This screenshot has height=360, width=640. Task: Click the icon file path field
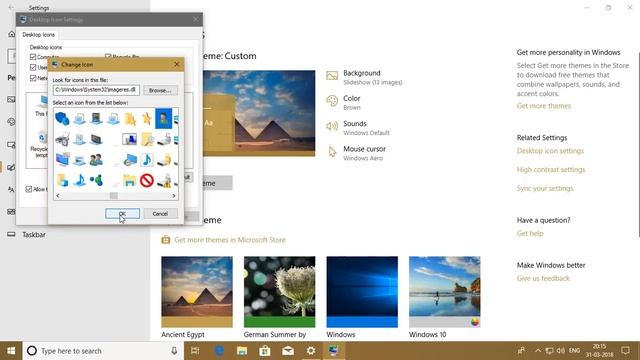(96, 90)
